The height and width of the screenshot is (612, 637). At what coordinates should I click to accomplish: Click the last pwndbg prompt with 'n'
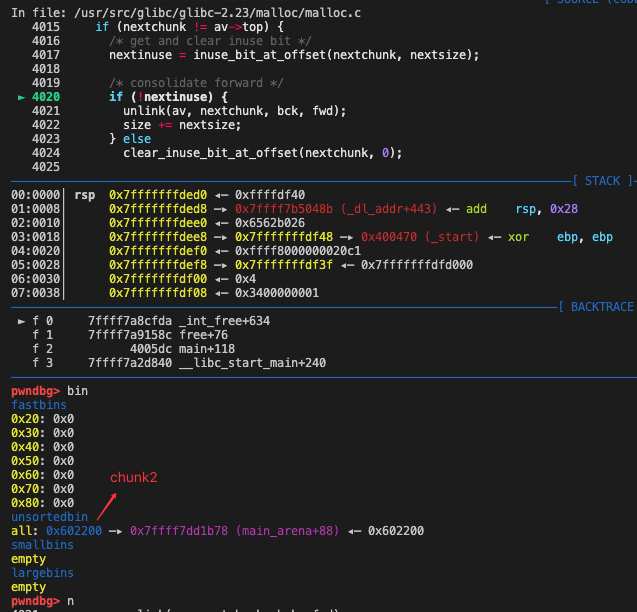pos(43,601)
